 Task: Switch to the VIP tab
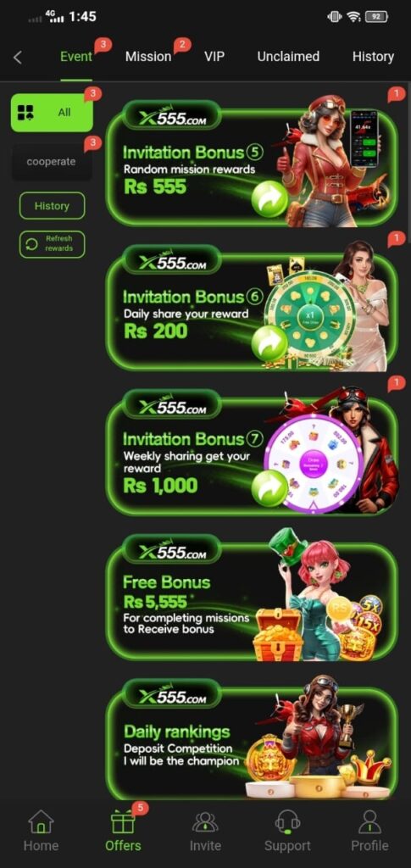click(214, 57)
